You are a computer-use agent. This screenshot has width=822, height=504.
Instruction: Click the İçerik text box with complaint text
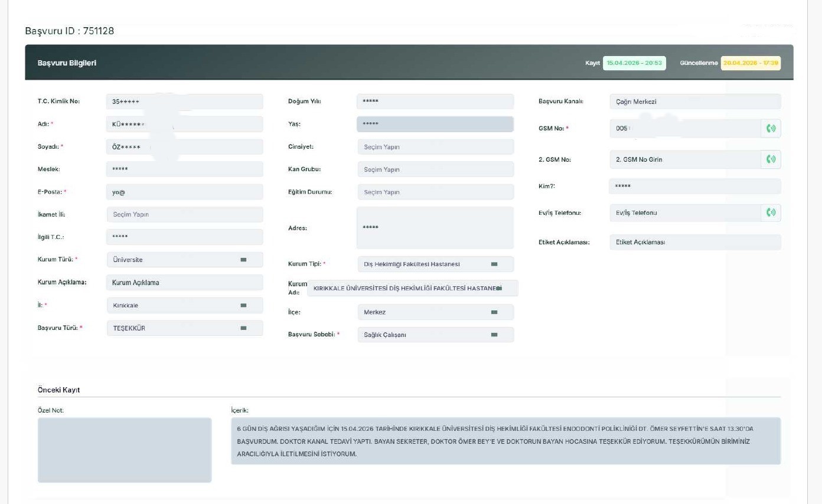(505, 441)
